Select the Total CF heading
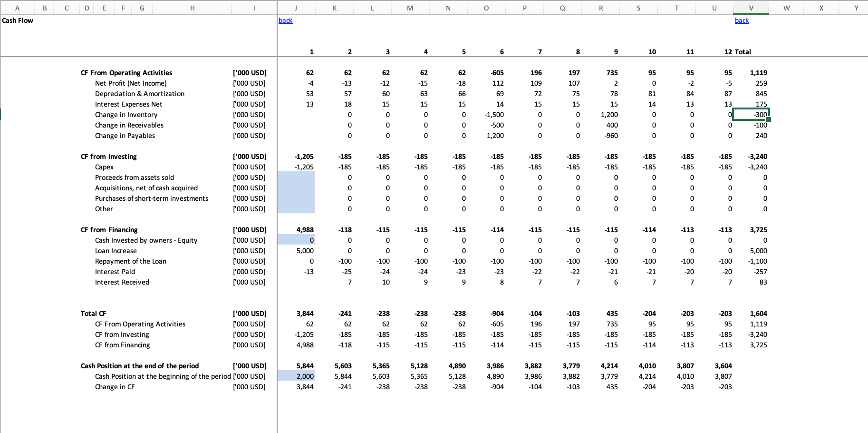 pos(93,314)
